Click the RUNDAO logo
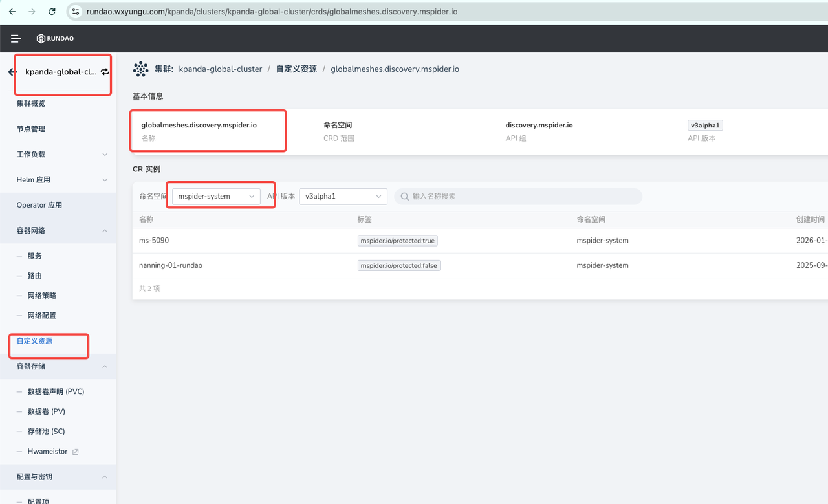The image size is (828, 504). click(x=55, y=39)
